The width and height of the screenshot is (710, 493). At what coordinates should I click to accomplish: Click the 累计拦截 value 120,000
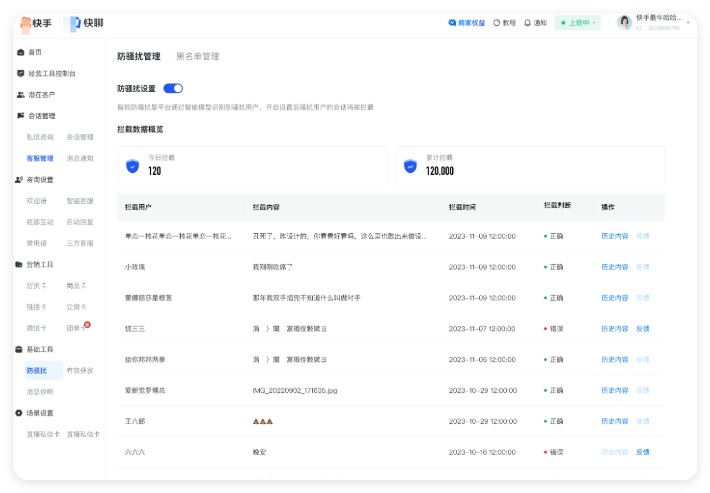440,171
